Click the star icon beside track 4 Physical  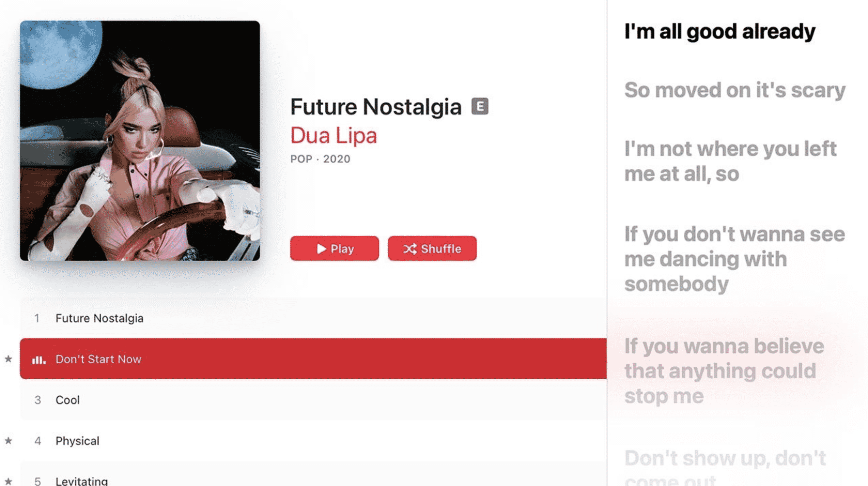(8, 441)
